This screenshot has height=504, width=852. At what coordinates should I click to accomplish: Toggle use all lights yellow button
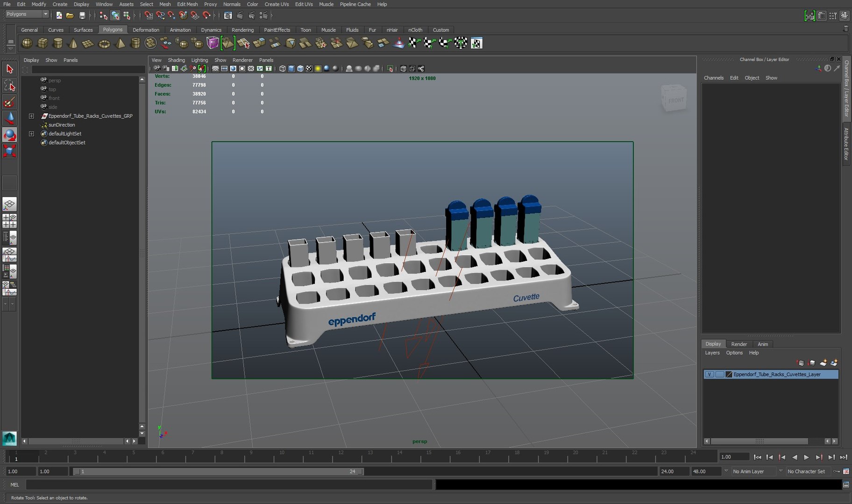318,69
